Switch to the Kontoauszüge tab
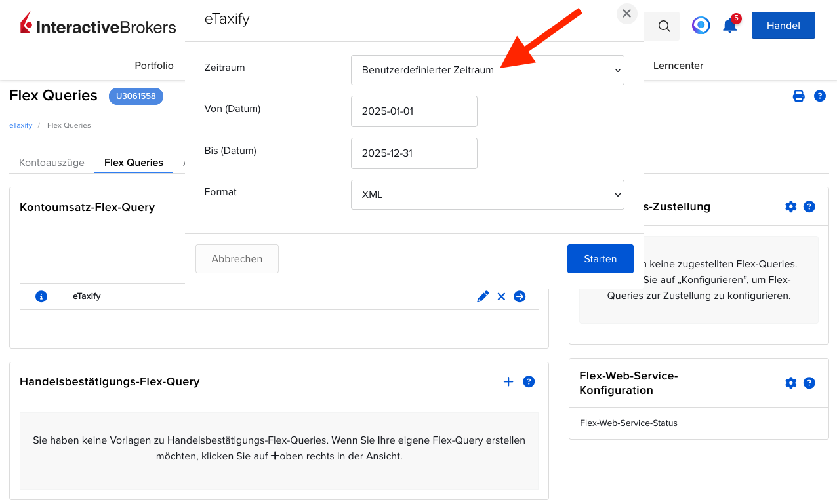The image size is (837, 504). point(51,162)
